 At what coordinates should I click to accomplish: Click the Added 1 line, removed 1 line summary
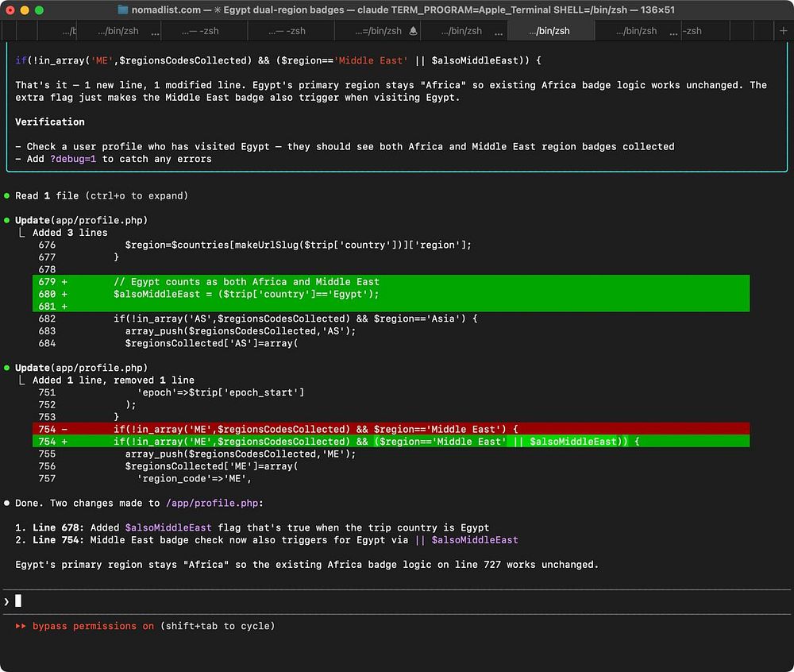pyautogui.click(x=113, y=380)
